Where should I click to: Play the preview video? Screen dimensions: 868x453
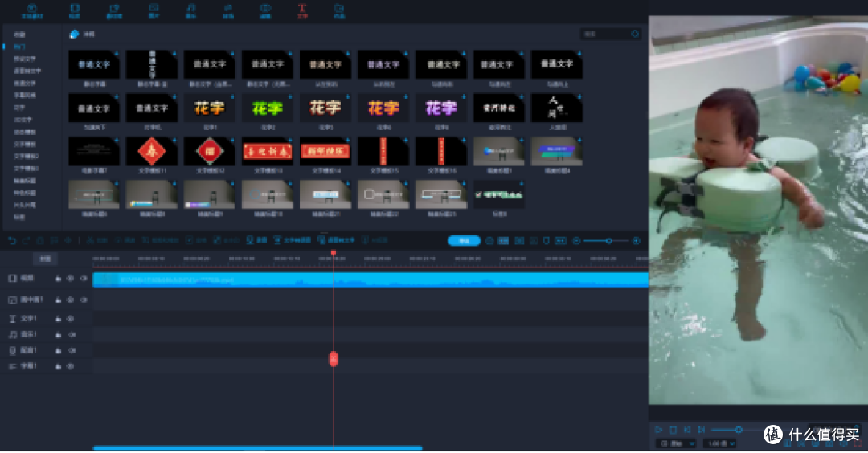point(659,430)
